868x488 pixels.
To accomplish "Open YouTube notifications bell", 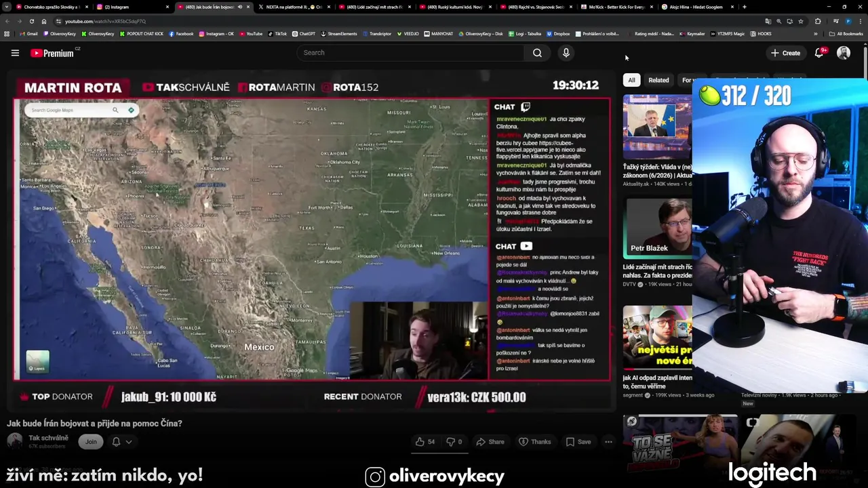I will [x=819, y=53].
